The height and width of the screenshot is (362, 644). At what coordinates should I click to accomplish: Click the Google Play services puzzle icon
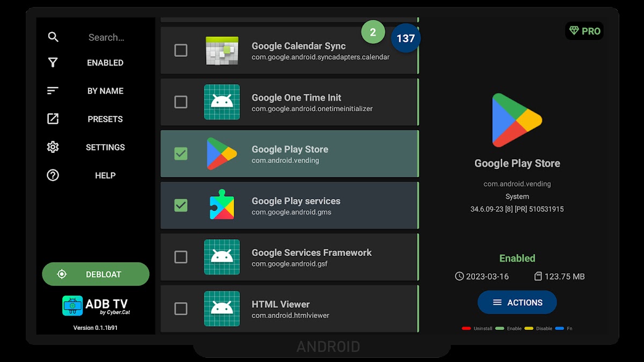click(222, 205)
